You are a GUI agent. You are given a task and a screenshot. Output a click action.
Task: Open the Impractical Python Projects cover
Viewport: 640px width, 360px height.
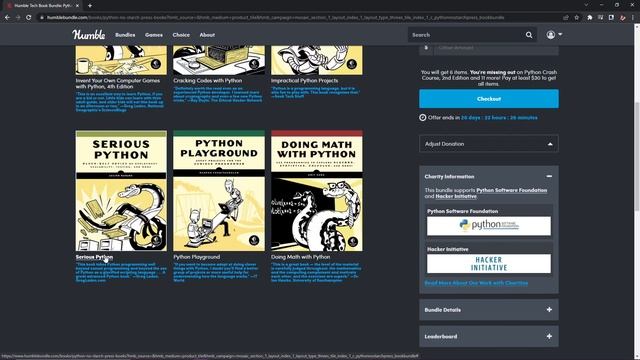coord(317,60)
